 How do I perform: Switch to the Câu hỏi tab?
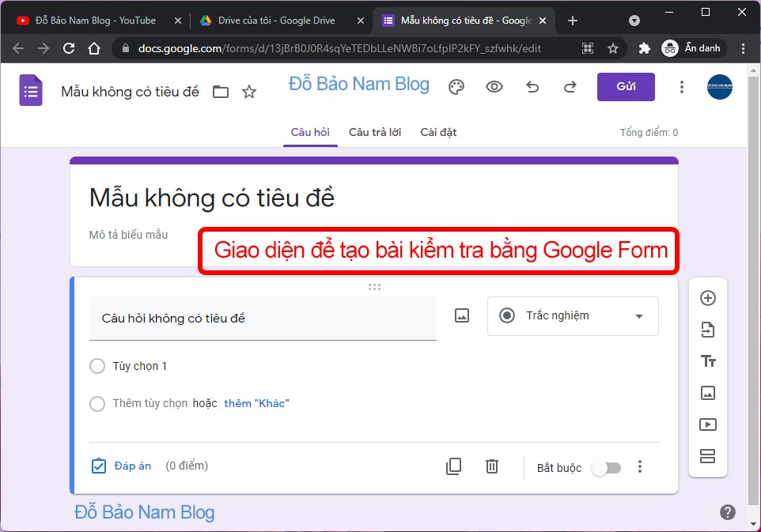pyautogui.click(x=310, y=132)
